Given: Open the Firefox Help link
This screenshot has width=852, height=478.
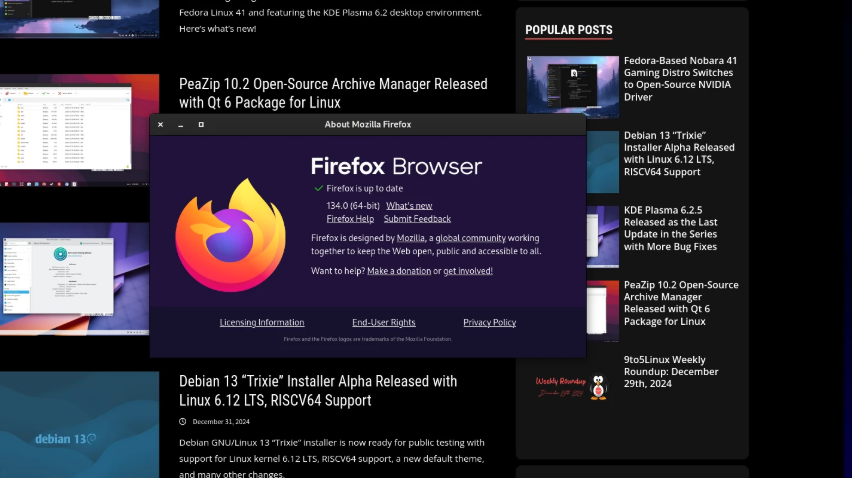Looking at the screenshot, I should tap(350, 219).
